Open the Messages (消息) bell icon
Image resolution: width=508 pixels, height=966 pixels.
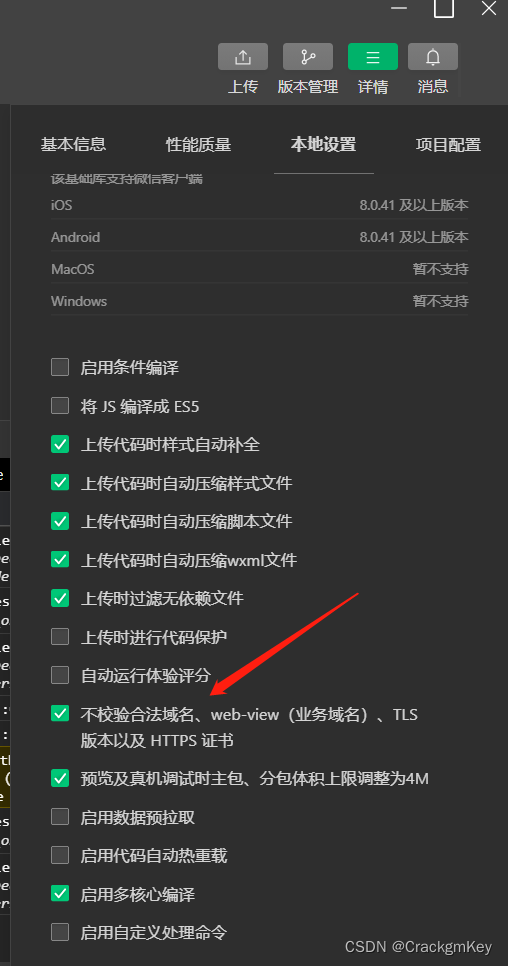click(x=433, y=57)
